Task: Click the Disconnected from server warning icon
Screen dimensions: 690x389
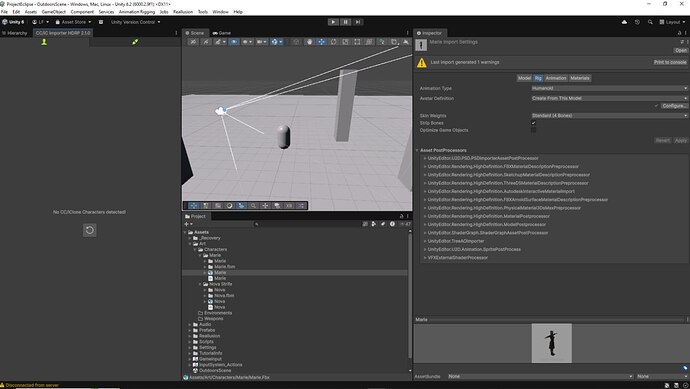Action: pos(3,385)
